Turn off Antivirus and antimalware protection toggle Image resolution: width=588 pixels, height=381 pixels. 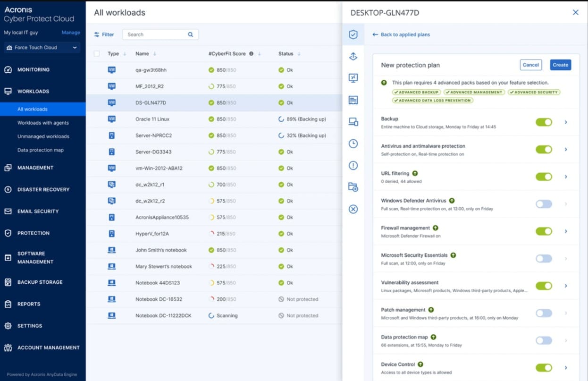pos(544,150)
